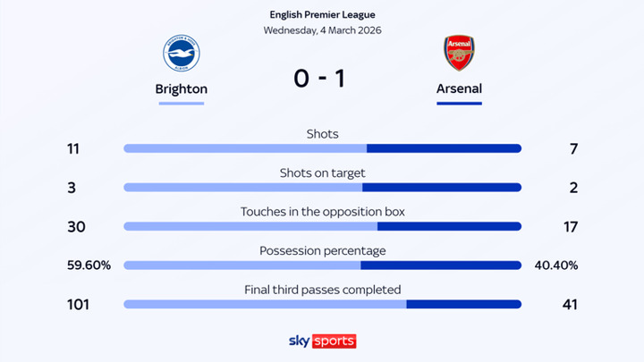Click the 0 - 1 scoreline
The image size is (644, 362).
pyautogui.click(x=319, y=79)
